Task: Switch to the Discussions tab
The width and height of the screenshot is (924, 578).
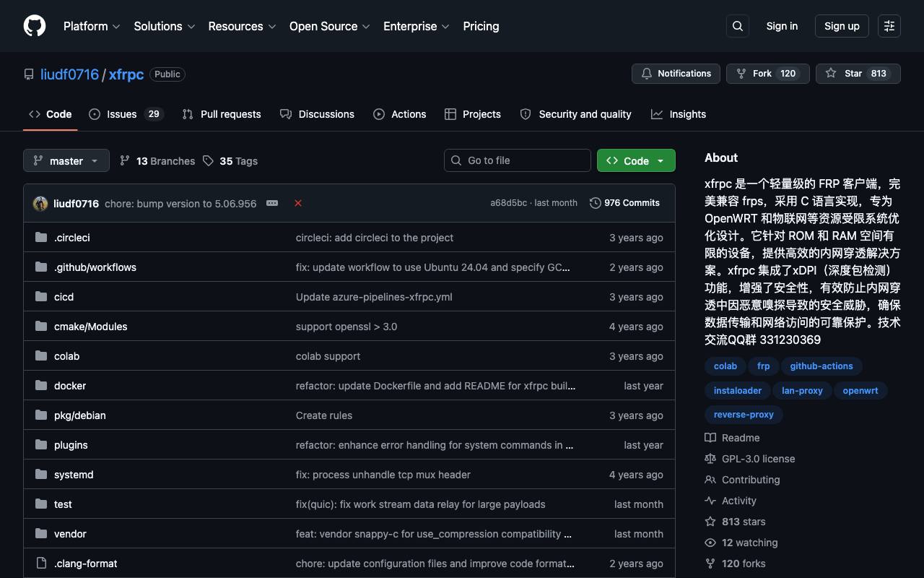Action: click(x=317, y=114)
